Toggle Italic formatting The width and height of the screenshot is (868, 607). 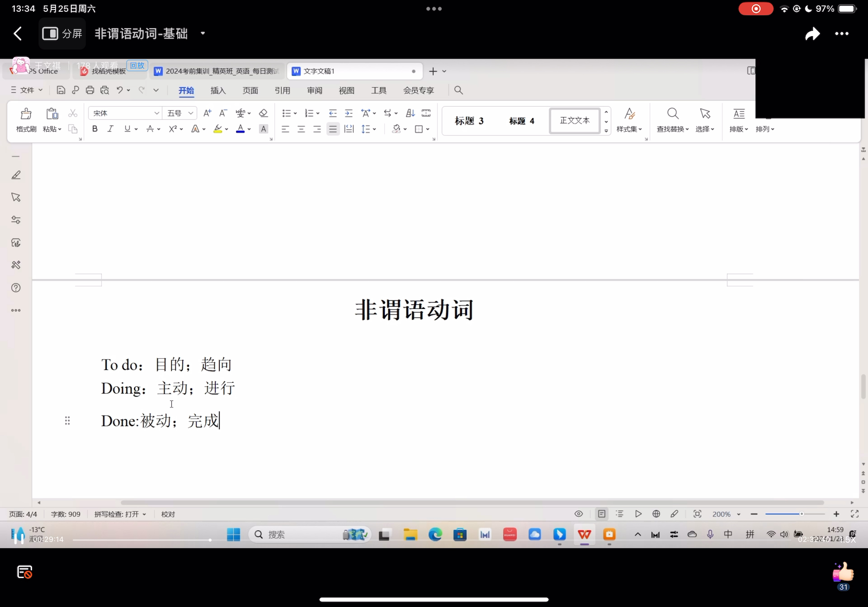(110, 129)
